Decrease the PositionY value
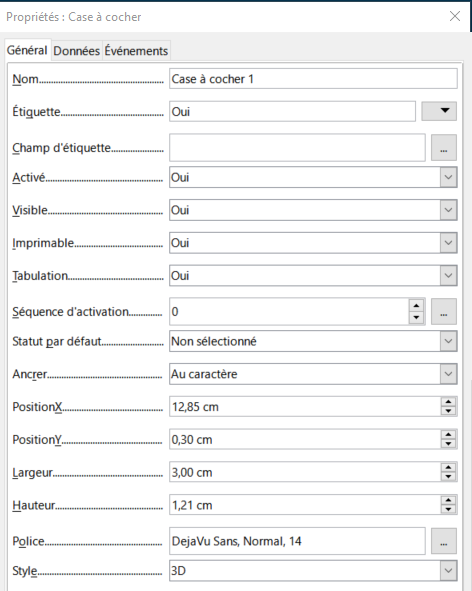Viewport: 472px width, 591px height. [448, 444]
